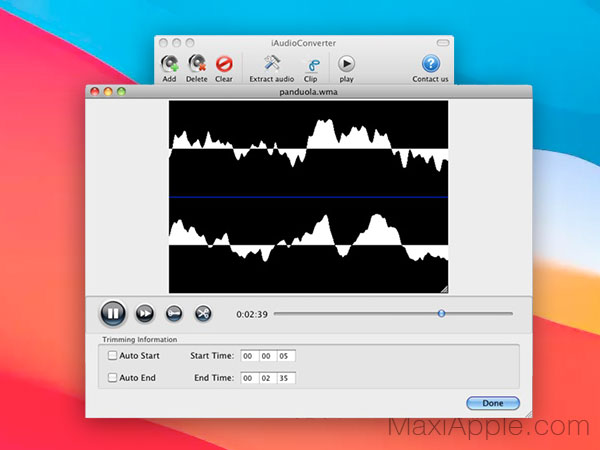Click the fast-forward button
The image size is (600, 450).
coord(145,314)
